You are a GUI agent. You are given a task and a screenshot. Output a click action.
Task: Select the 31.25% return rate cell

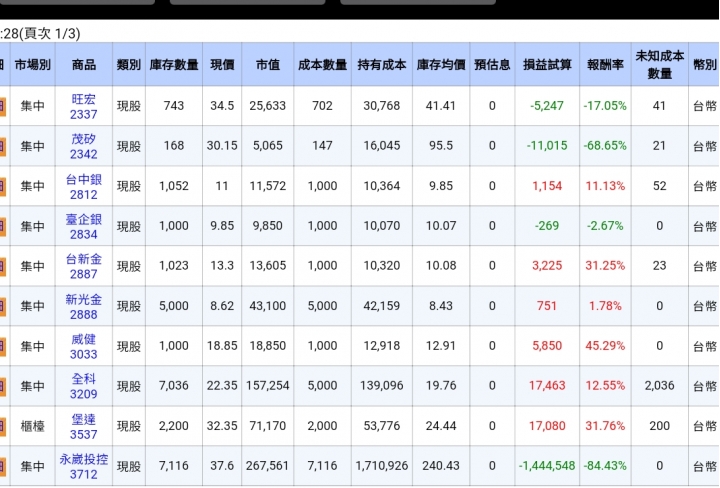click(x=605, y=266)
